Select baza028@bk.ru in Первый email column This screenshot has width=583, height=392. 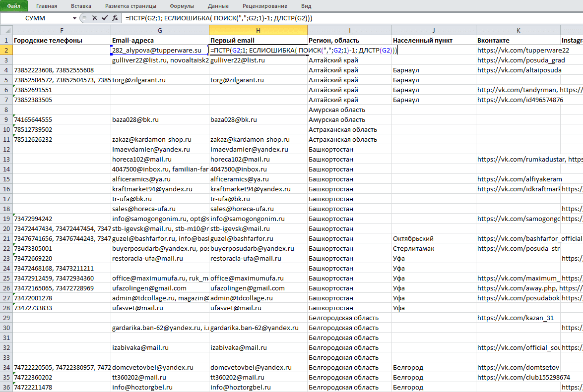[258, 119]
